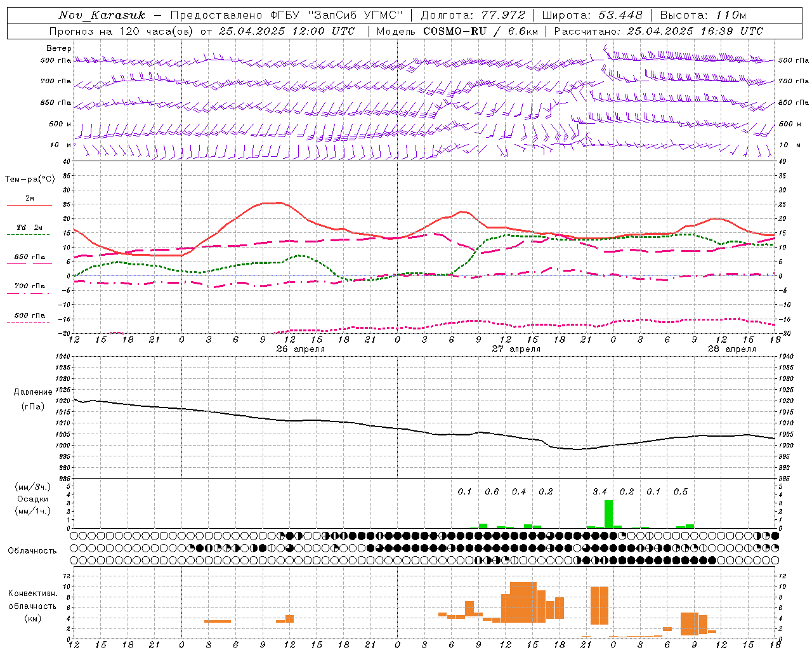
Task: Click the model name COSMO-RU / 6.6км
Action: tap(480, 31)
